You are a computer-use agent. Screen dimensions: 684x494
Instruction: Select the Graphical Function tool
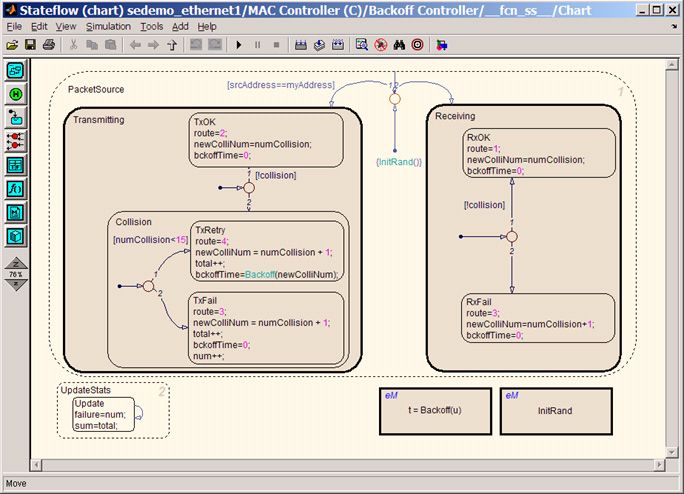tap(16, 188)
